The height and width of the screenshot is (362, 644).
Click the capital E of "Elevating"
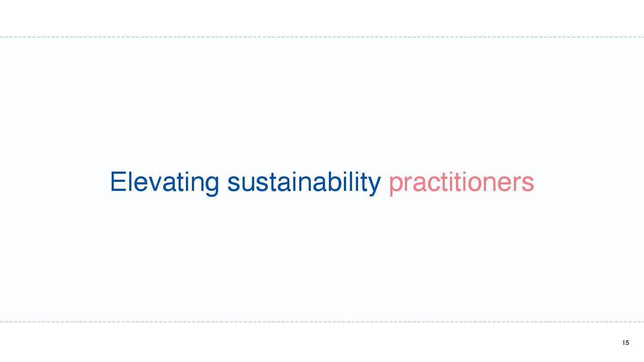tap(118, 181)
